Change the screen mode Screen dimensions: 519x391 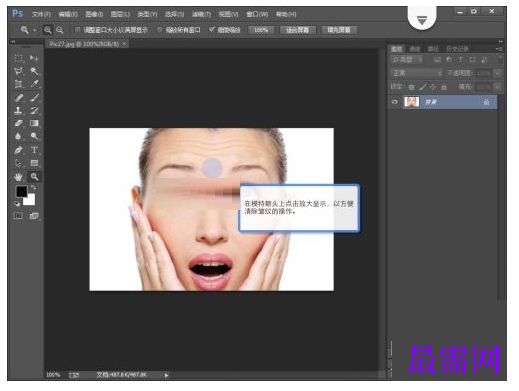34,216
